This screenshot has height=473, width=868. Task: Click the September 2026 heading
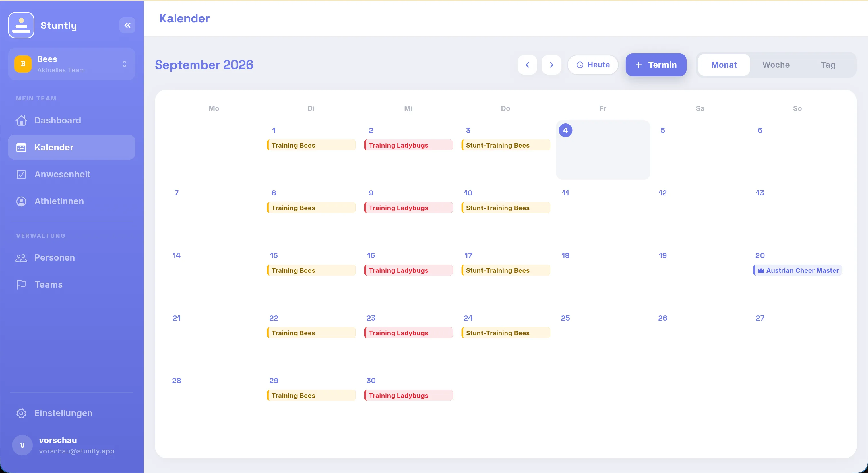204,65
